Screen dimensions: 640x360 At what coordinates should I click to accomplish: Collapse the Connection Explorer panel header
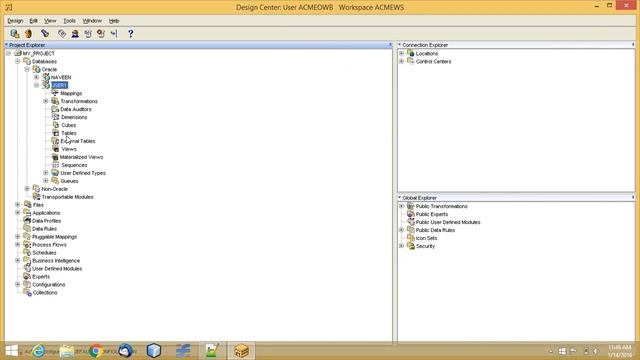400,45
